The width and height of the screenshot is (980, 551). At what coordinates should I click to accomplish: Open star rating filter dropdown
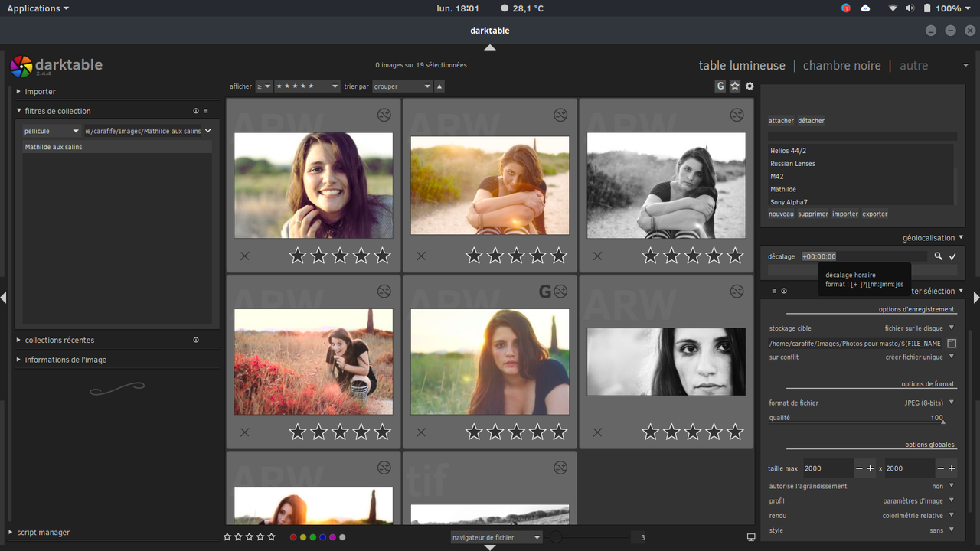tap(307, 86)
